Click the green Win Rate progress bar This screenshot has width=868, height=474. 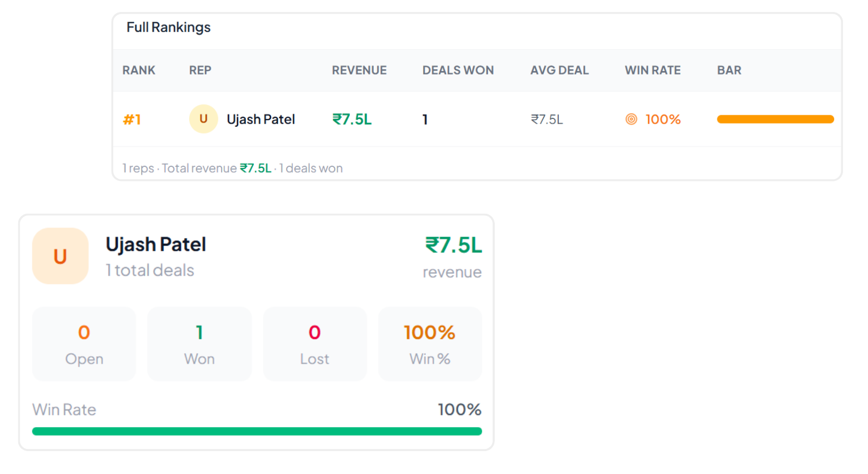pos(257,431)
